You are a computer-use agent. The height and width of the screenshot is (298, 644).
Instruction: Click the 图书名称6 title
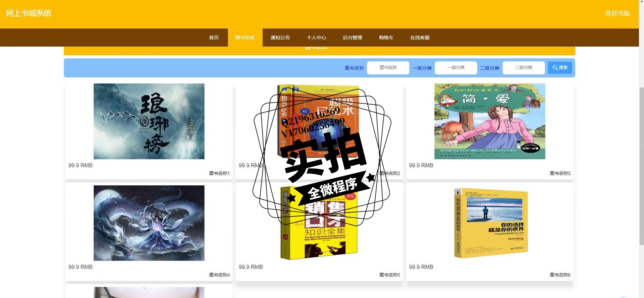(560, 275)
